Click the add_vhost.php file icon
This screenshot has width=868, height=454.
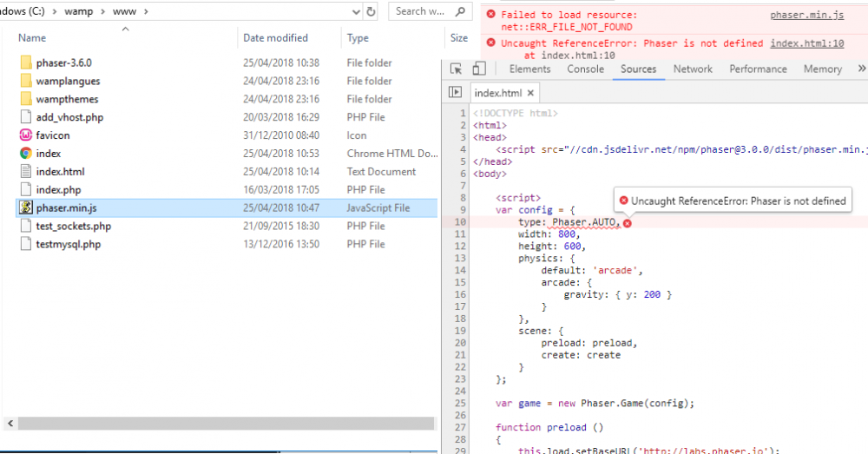pos(25,117)
